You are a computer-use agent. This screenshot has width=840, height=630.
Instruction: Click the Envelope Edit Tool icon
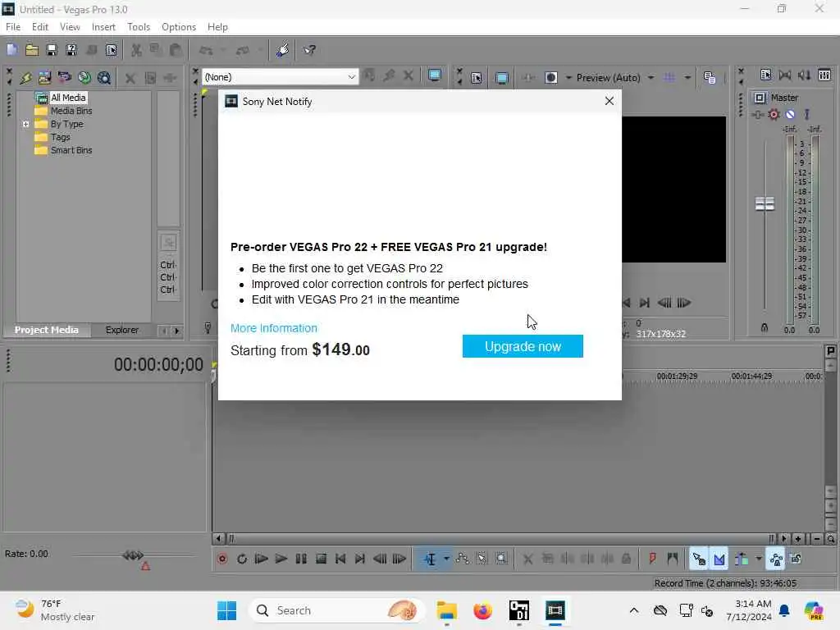[463, 559]
